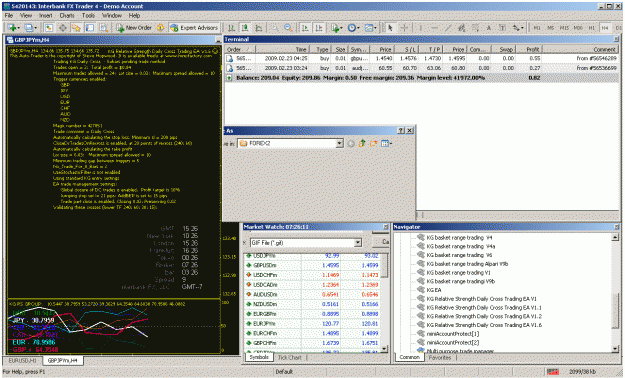The image size is (625, 378).
Task: Switch timeframe to H1
Action: pyautogui.click(x=592, y=28)
